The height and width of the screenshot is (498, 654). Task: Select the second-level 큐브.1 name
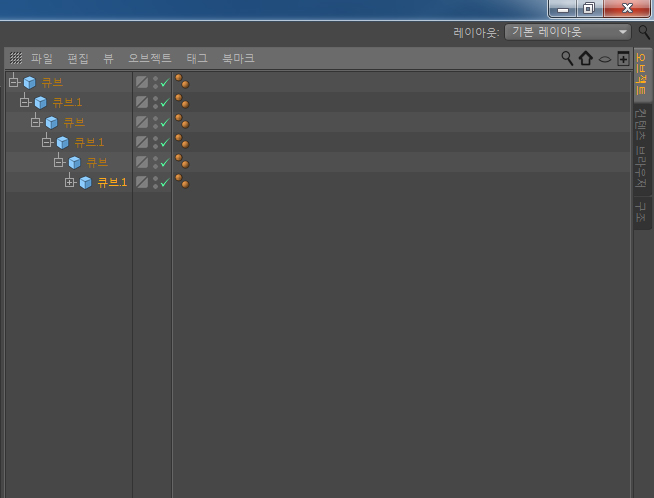67,102
